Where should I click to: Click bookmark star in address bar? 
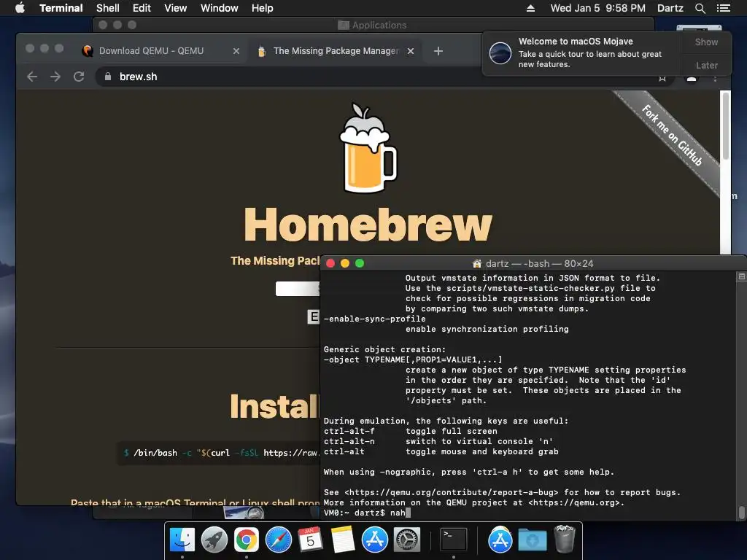click(x=662, y=79)
